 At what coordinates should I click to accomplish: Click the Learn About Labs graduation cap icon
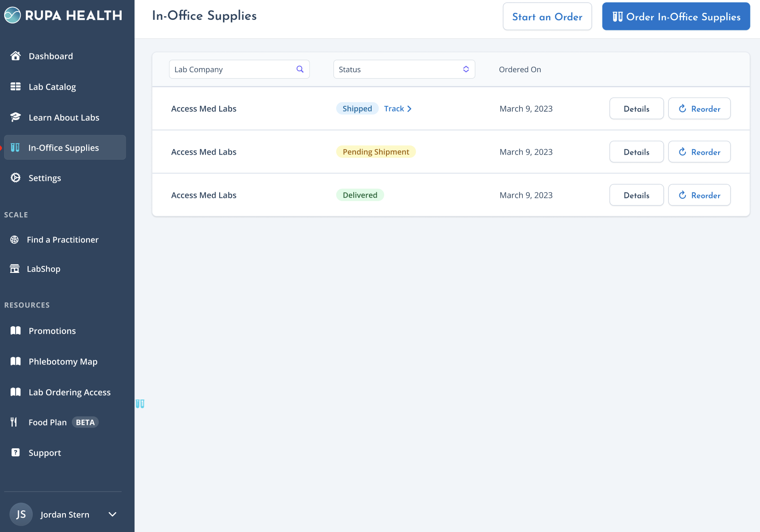click(15, 117)
